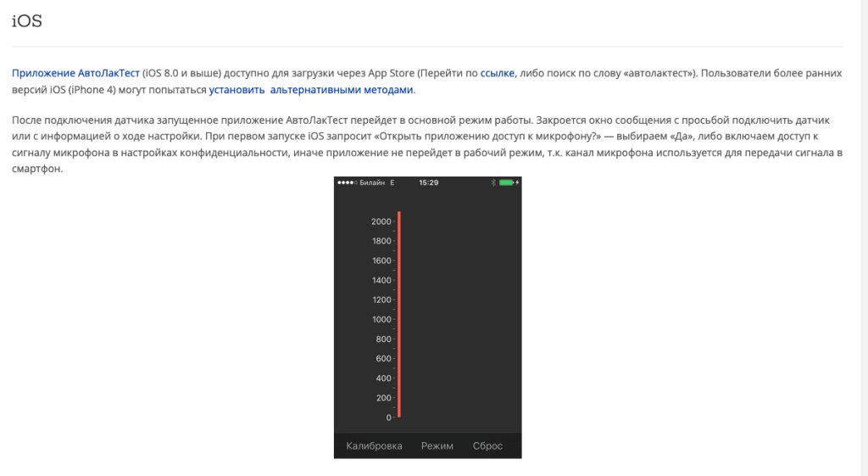The image size is (868, 476).
Task: Tap Сброс in the app bottom bar
Action: [487, 445]
